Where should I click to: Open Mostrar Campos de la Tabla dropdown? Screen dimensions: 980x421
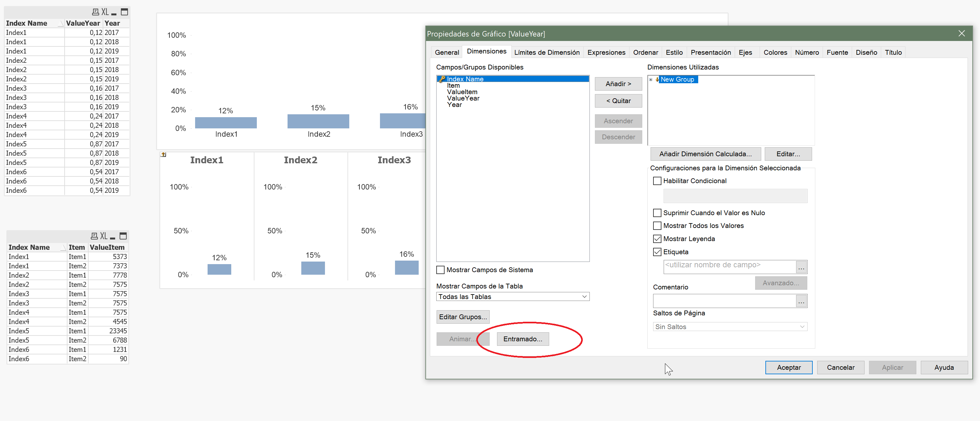tap(584, 296)
